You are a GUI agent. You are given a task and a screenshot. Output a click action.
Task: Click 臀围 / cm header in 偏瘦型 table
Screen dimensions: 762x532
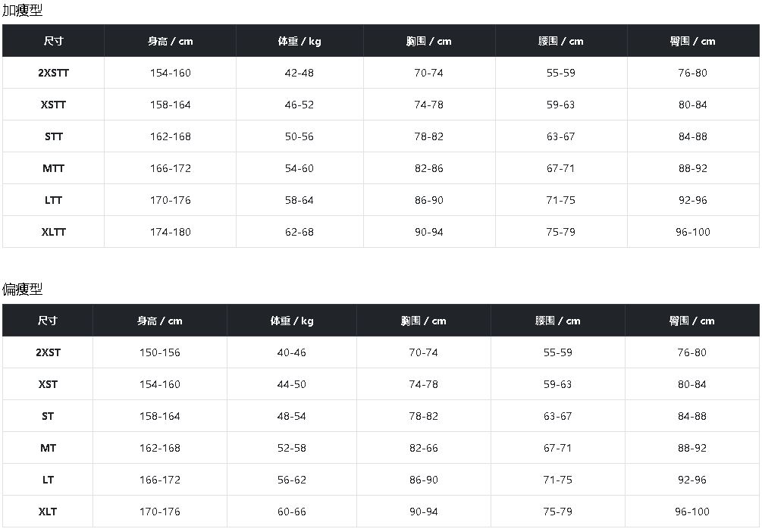(691, 321)
